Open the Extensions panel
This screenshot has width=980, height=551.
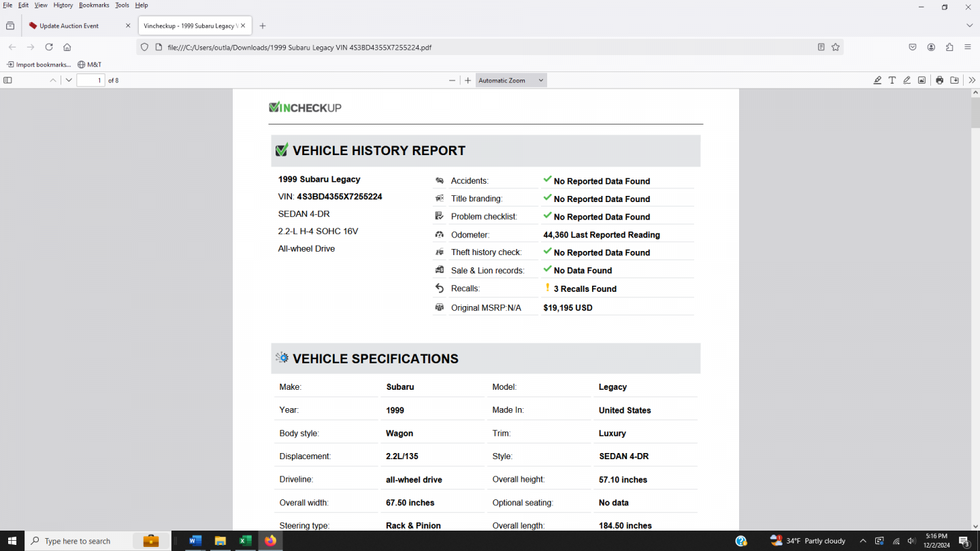click(x=949, y=47)
